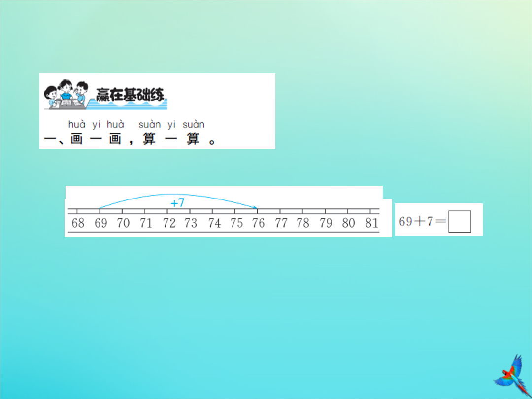Click number 69 on the number line

pyautogui.click(x=101, y=223)
